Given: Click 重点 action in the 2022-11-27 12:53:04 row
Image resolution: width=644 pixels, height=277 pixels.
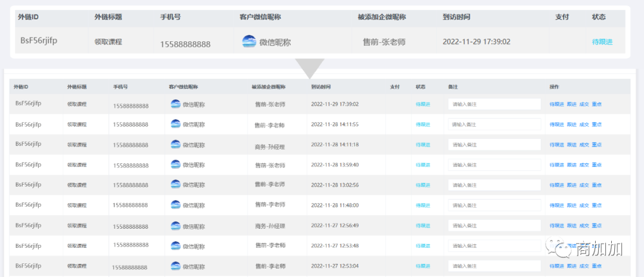Looking at the screenshot, I should tap(596, 266).
